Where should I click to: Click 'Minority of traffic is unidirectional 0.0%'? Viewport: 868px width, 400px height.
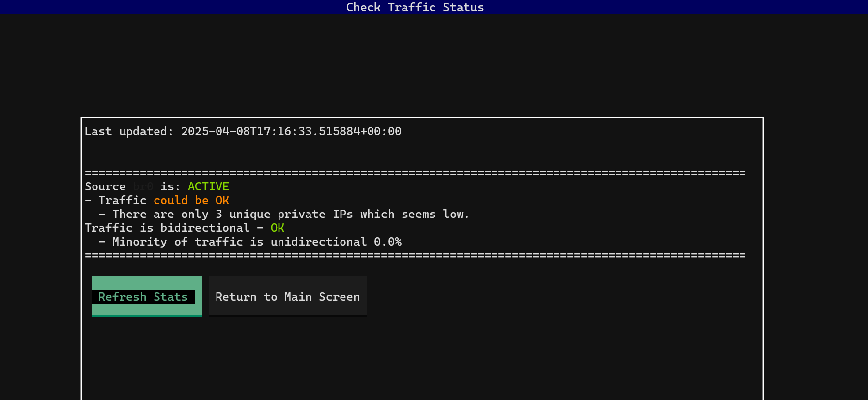pyautogui.click(x=250, y=242)
